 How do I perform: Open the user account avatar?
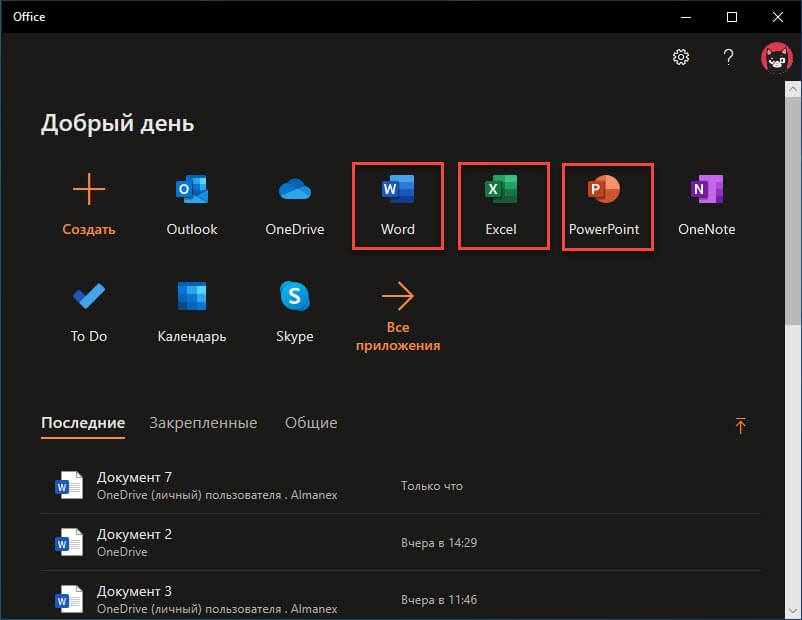[x=775, y=57]
